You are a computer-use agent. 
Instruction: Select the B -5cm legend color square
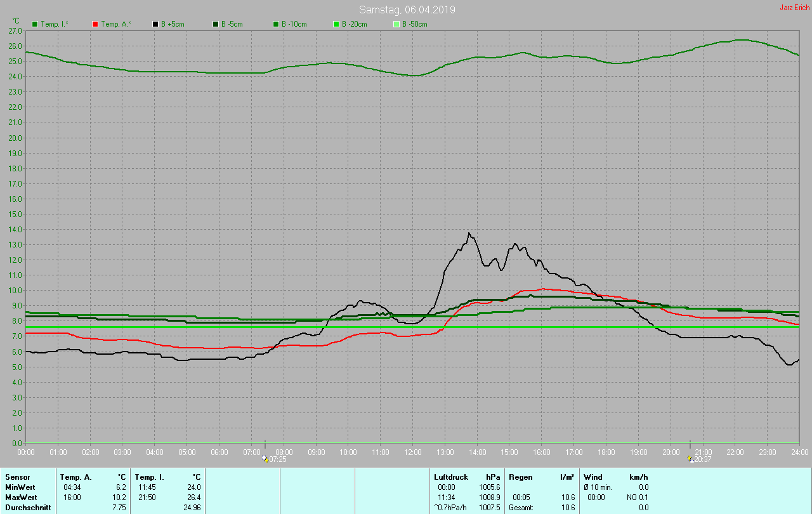[216, 24]
